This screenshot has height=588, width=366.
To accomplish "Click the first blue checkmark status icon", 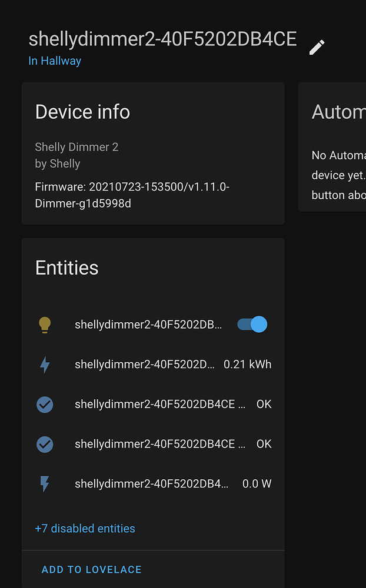I will [x=44, y=404].
